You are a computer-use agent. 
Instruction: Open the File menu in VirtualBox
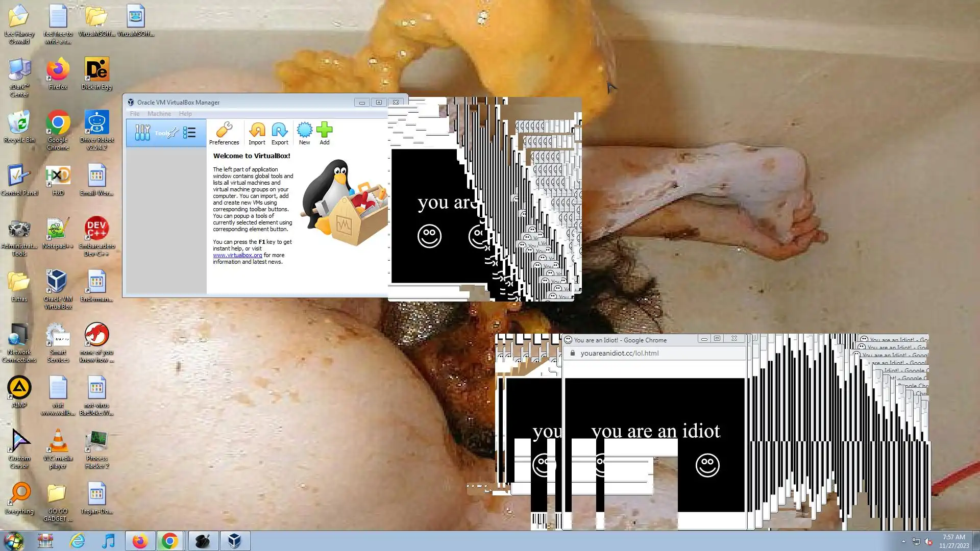tap(135, 114)
